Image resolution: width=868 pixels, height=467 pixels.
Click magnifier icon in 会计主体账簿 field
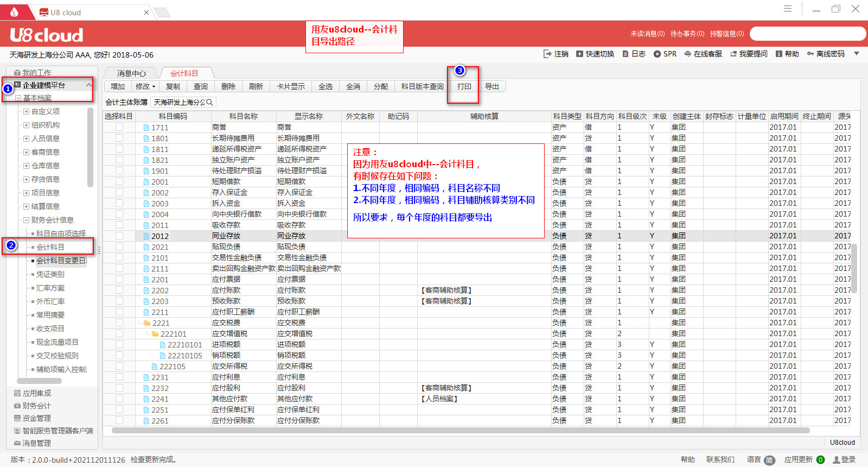pyautogui.click(x=210, y=102)
